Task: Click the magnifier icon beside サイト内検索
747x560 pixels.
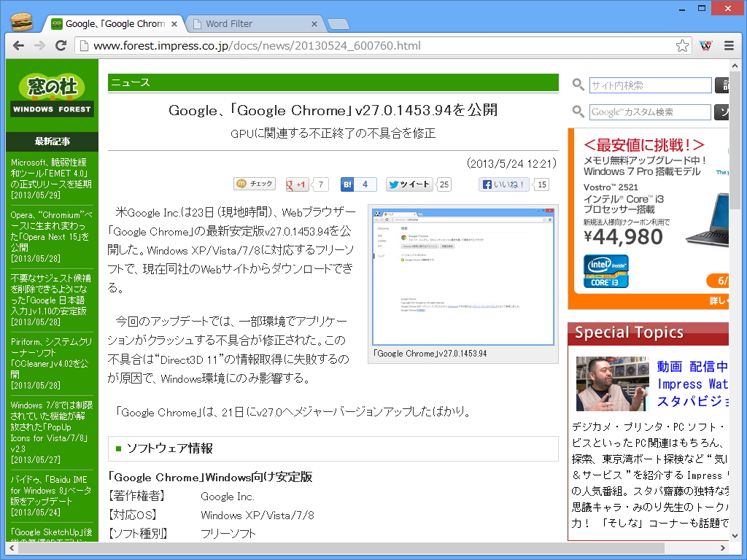Action: coord(578,85)
